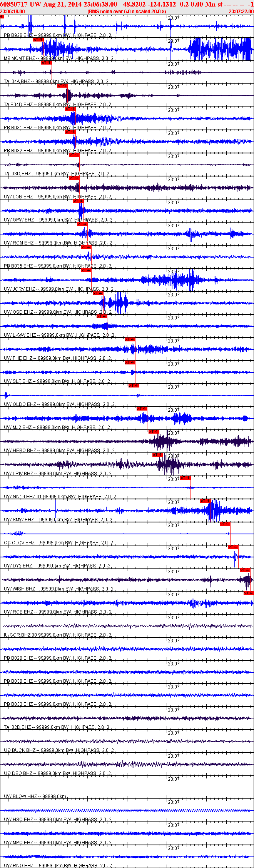This screenshot has width=254, height=868.
Task: Click the red pick flag on GLDO trace
Action: pos(134,385)
